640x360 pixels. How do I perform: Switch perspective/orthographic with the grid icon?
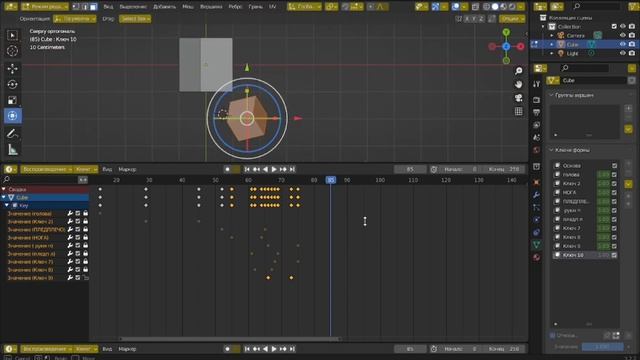518,111
